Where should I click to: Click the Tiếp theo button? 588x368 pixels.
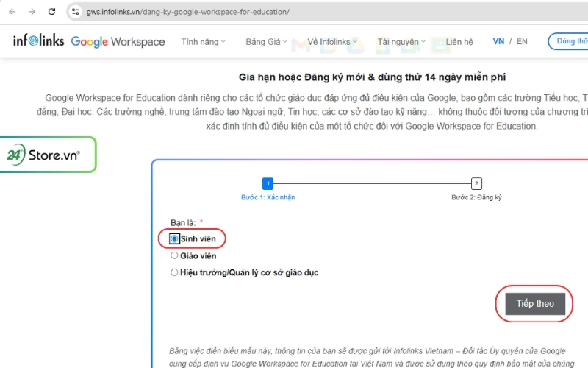[x=535, y=304]
